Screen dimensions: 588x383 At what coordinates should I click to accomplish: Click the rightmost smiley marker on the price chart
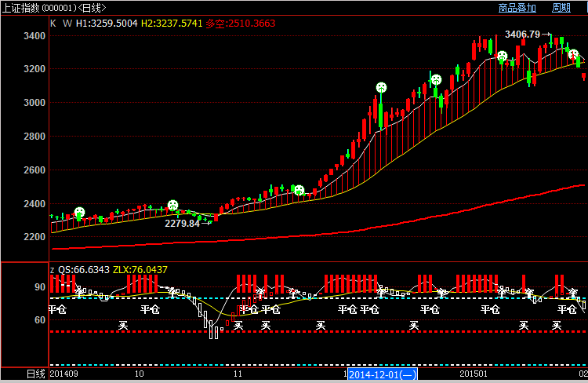(x=573, y=54)
